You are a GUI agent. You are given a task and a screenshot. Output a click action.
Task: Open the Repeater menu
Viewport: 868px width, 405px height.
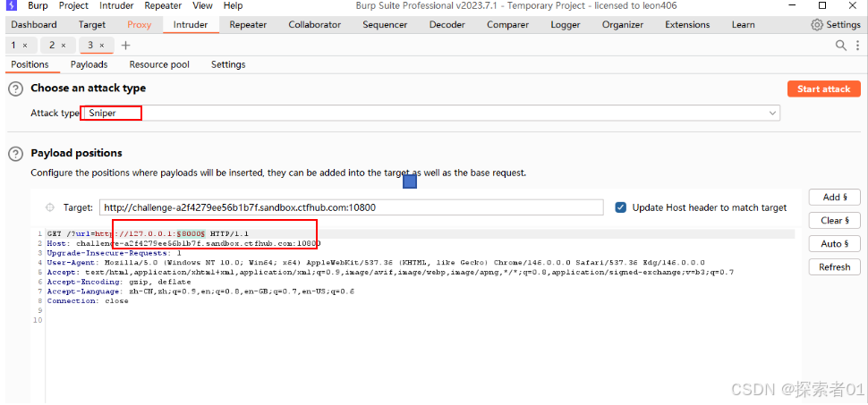163,5
